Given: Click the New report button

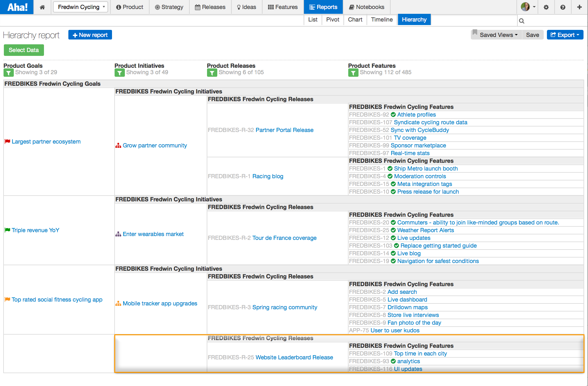Looking at the screenshot, I should (90, 35).
